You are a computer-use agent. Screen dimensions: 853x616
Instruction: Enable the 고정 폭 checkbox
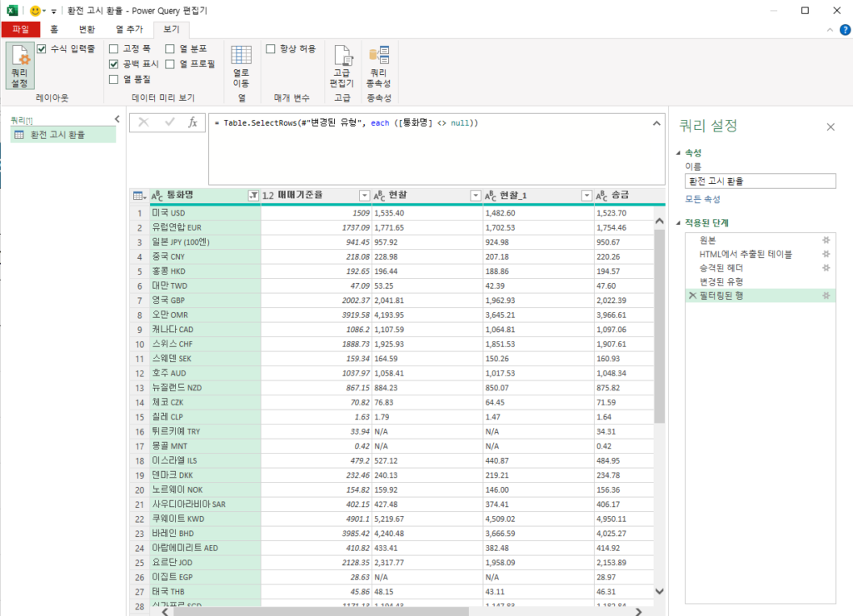[x=112, y=47]
